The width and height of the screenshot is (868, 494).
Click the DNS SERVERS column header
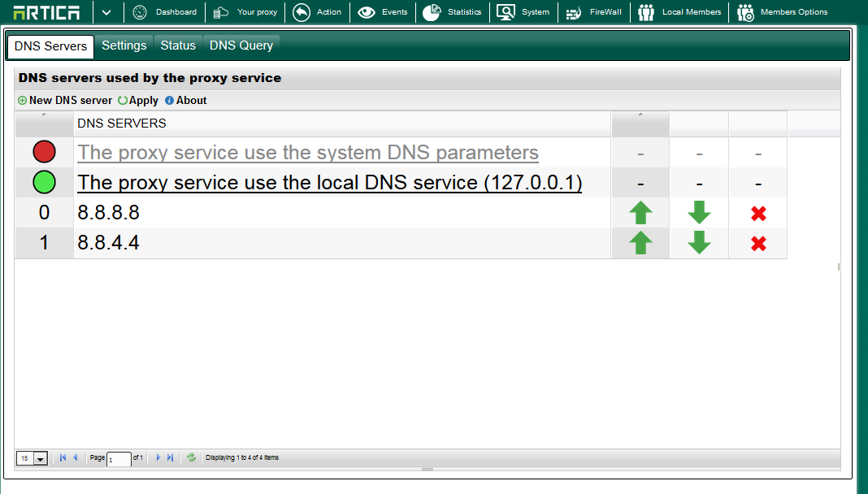coord(342,123)
